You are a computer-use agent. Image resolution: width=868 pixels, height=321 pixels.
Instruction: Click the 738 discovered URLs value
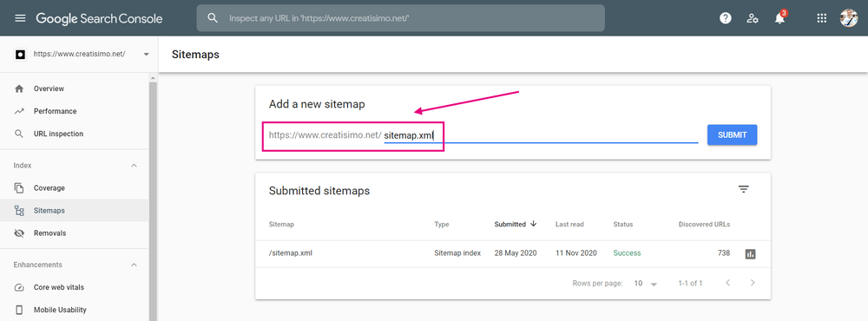click(x=724, y=253)
